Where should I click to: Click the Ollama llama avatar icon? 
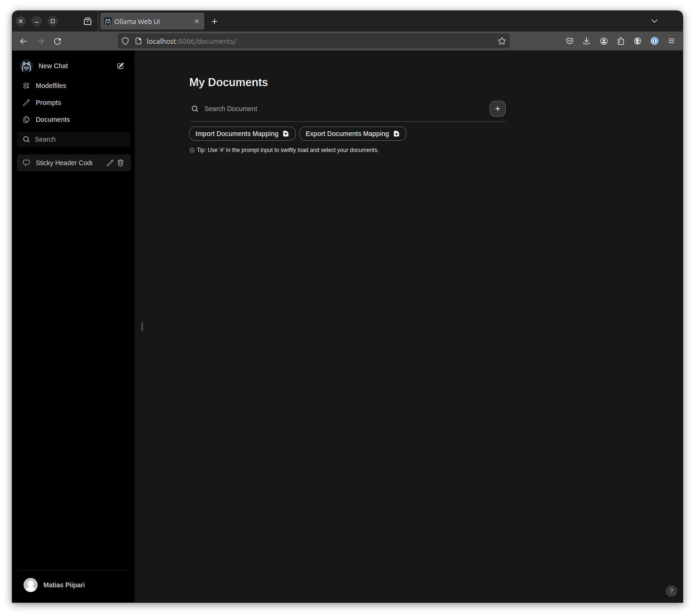pos(26,66)
